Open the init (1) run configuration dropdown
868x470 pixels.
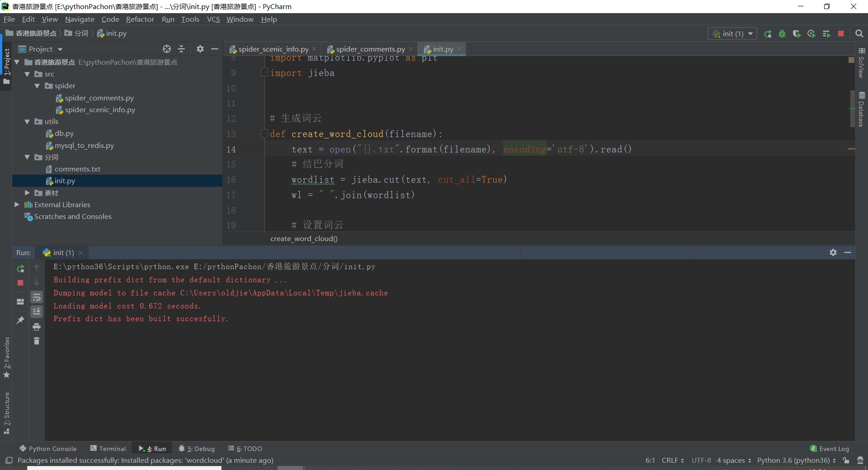point(732,34)
